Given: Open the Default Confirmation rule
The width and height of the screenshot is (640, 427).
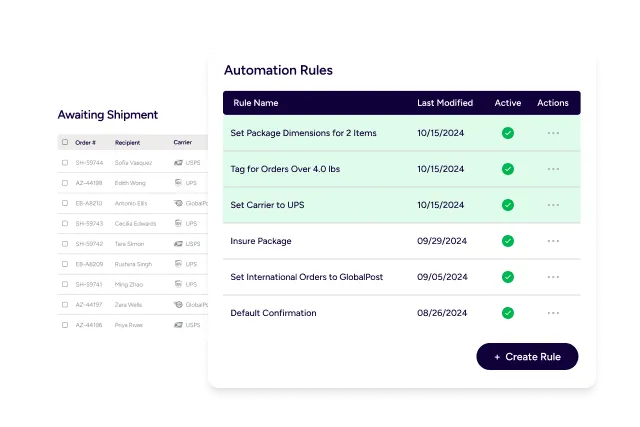Looking at the screenshot, I should (273, 313).
